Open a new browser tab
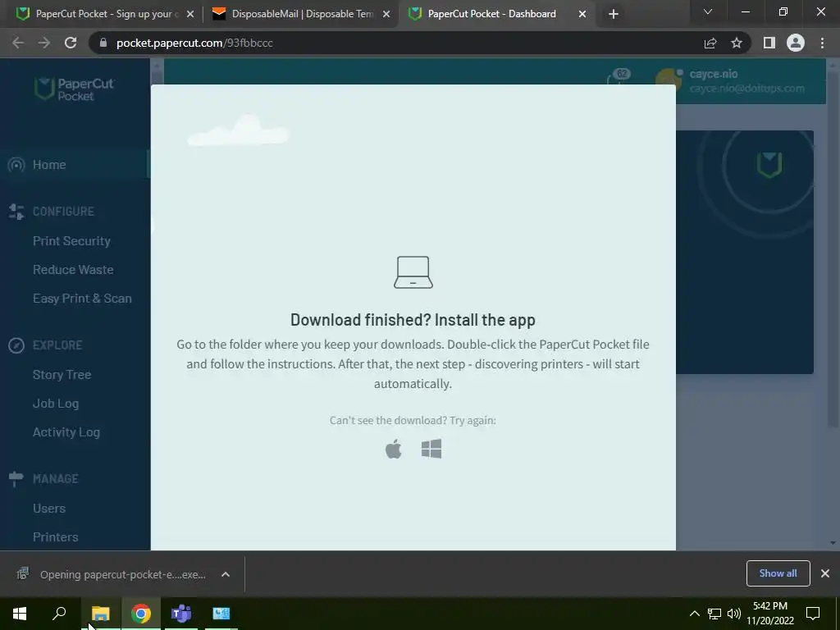The image size is (840, 630). point(614,14)
